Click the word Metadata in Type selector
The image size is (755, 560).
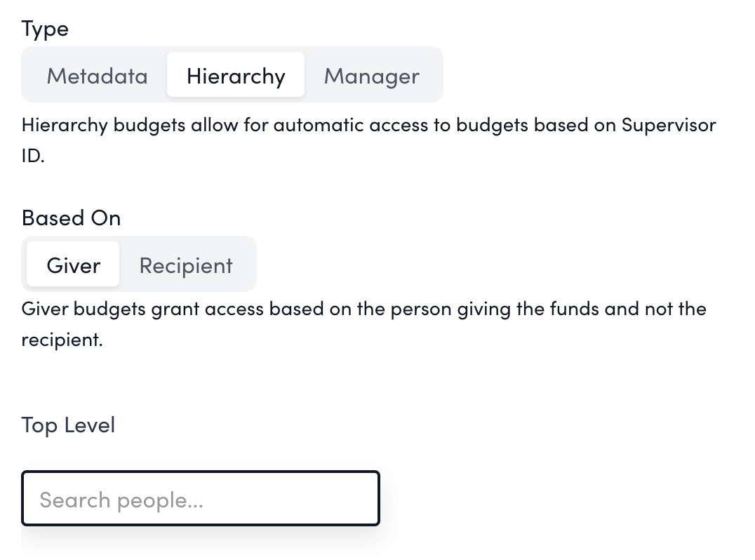point(97,76)
